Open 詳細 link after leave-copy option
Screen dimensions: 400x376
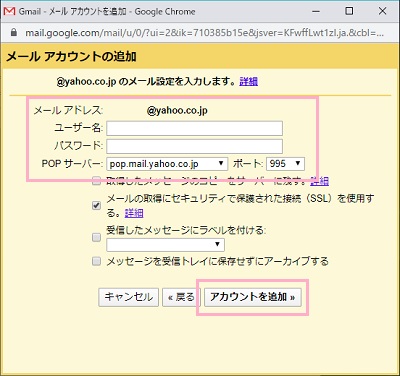319,181
